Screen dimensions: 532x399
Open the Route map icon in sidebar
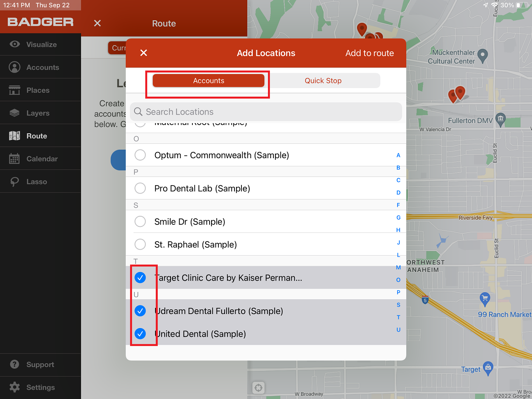click(14, 136)
